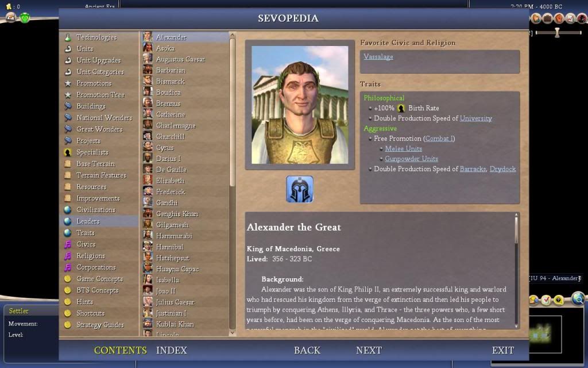
Task: Click the leader list scroll-up arrow
Action: click(232, 35)
